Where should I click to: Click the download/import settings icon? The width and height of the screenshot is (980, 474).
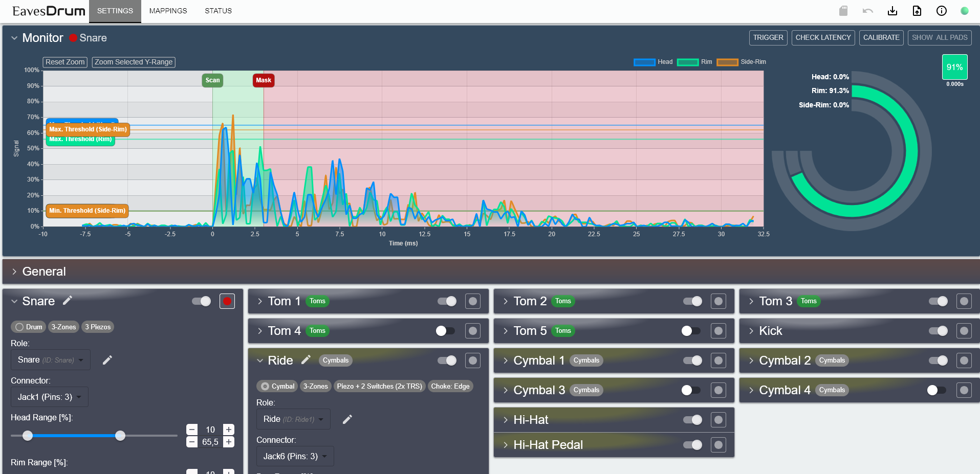pyautogui.click(x=892, y=11)
